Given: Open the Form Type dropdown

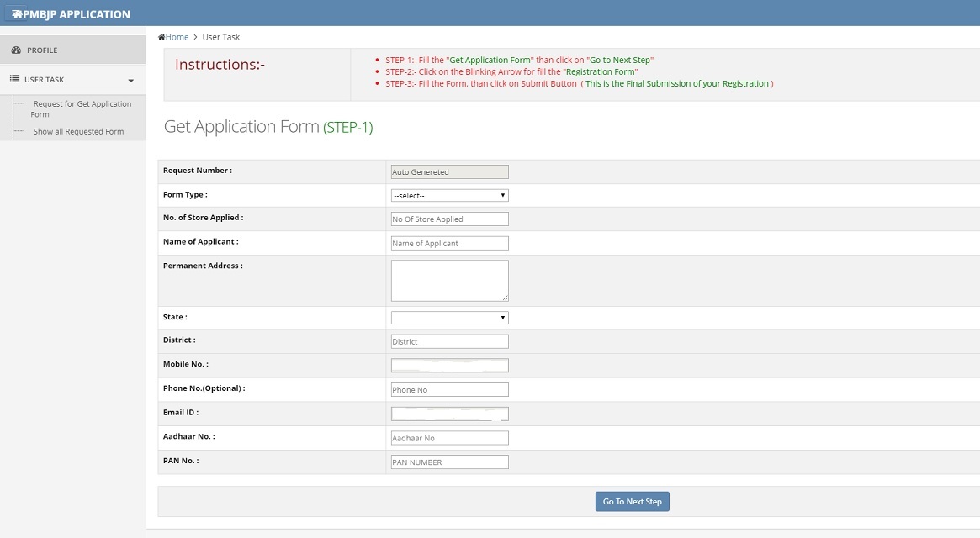Looking at the screenshot, I should [x=449, y=194].
